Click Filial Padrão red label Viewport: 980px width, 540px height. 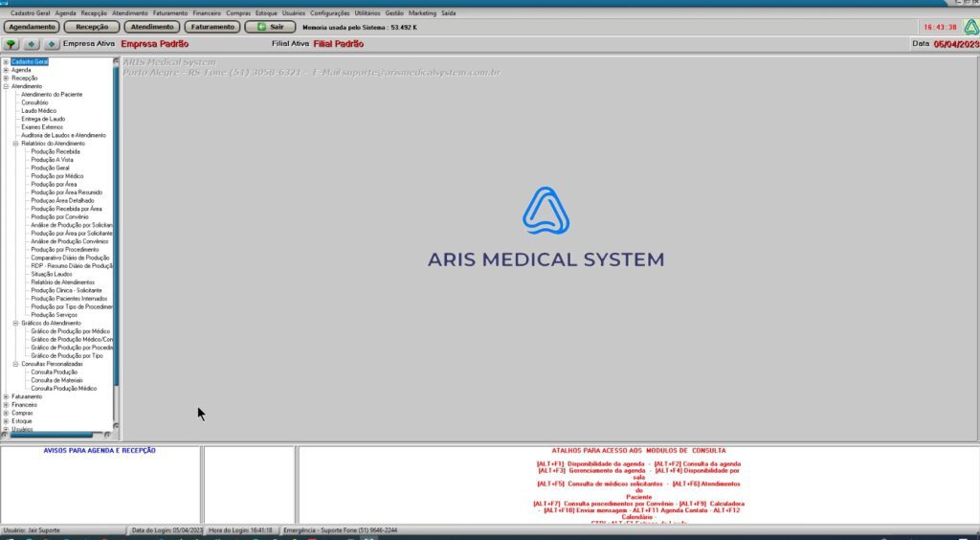(x=338, y=44)
